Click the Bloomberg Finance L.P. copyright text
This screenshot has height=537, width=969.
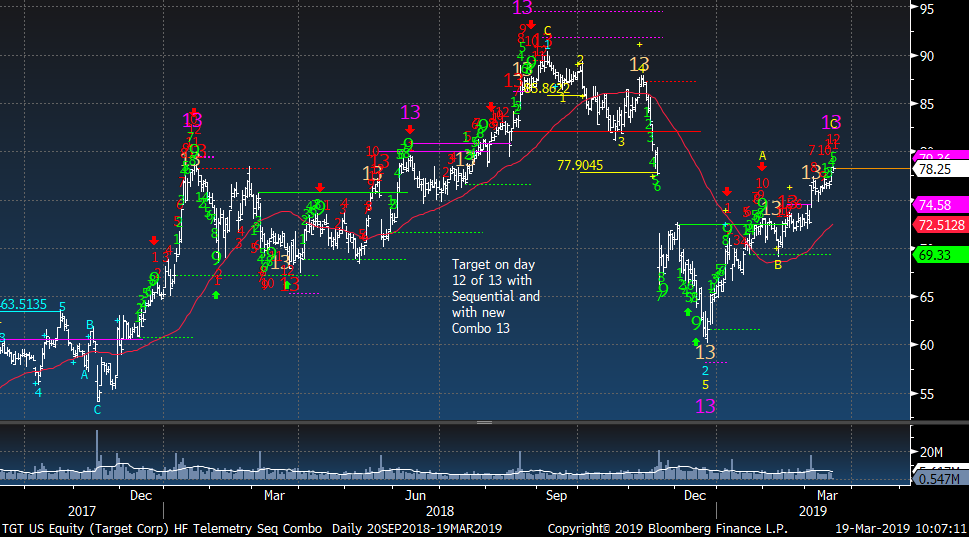(x=667, y=529)
